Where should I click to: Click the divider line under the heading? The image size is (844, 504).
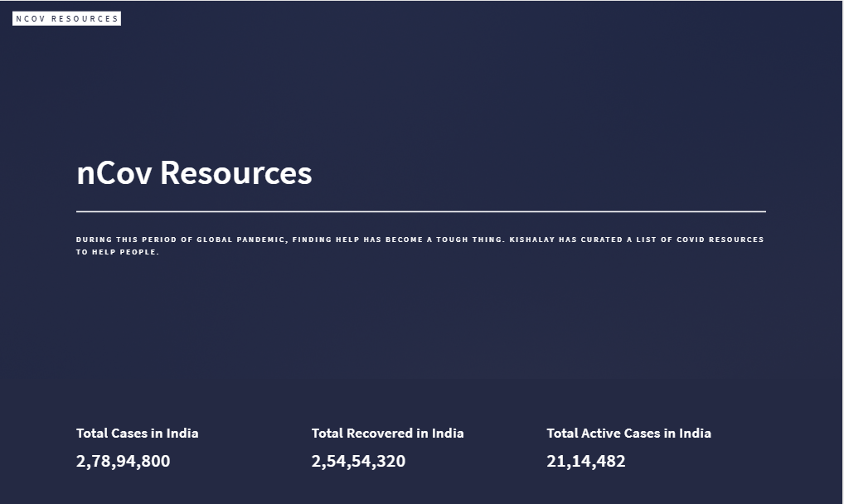420,211
